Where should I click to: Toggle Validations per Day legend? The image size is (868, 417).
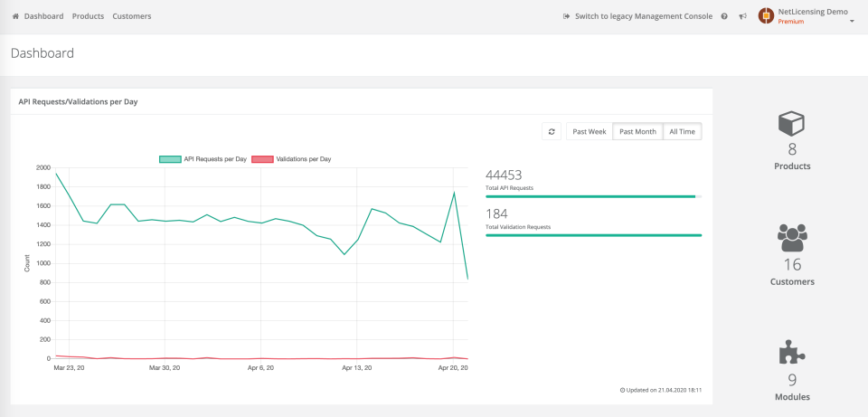290,159
